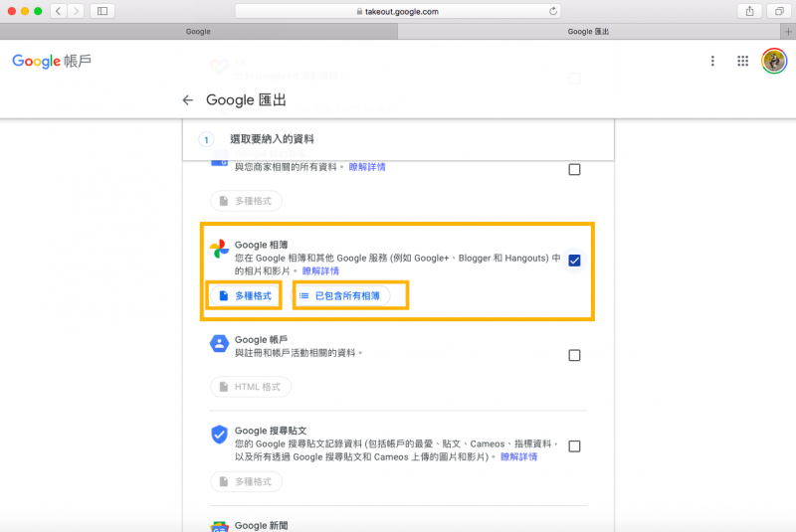The height and width of the screenshot is (532, 796).
Task: Open 瞭解詳情 link for Google 搜尋貼文
Action: click(x=518, y=457)
